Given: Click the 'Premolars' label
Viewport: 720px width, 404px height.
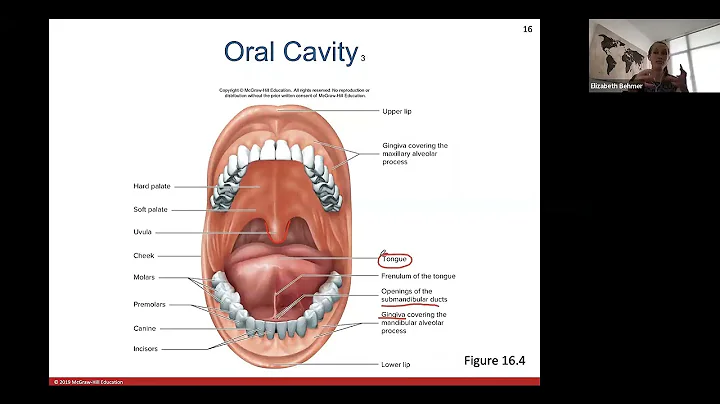Looking at the screenshot, I should (149, 304).
